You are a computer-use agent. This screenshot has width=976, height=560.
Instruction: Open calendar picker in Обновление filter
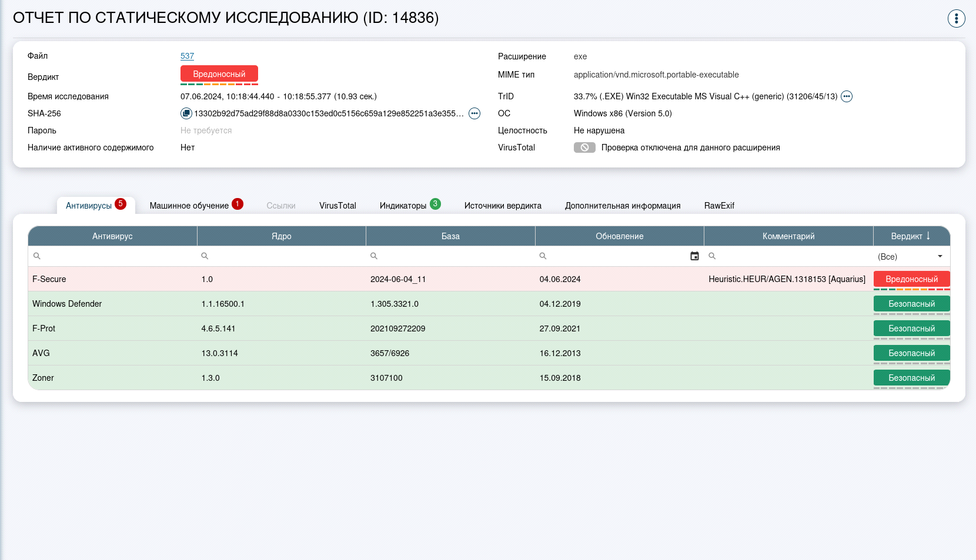[694, 256]
